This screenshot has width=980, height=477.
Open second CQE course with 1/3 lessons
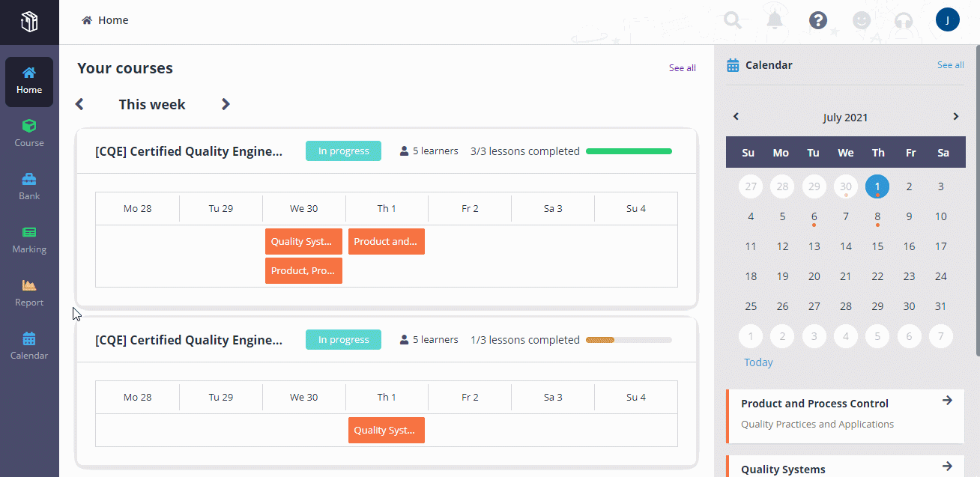tap(189, 340)
